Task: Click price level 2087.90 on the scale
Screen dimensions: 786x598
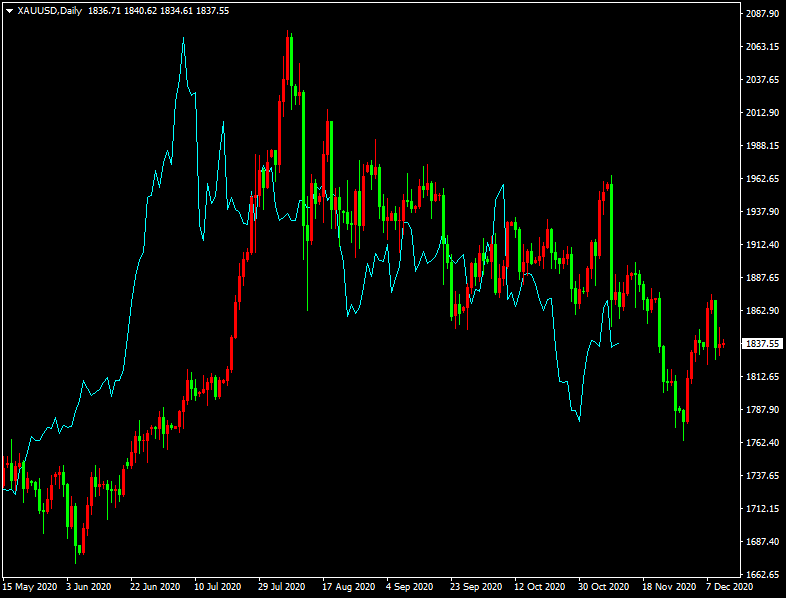Action: (x=762, y=14)
